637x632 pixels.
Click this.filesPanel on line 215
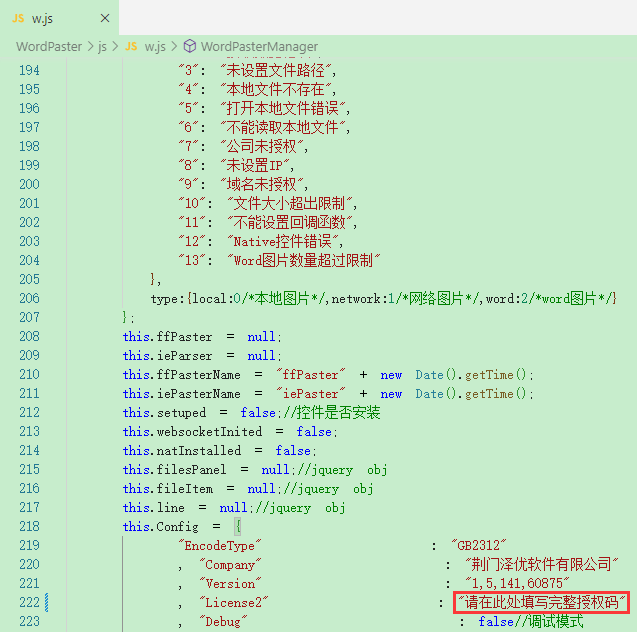click(174, 470)
